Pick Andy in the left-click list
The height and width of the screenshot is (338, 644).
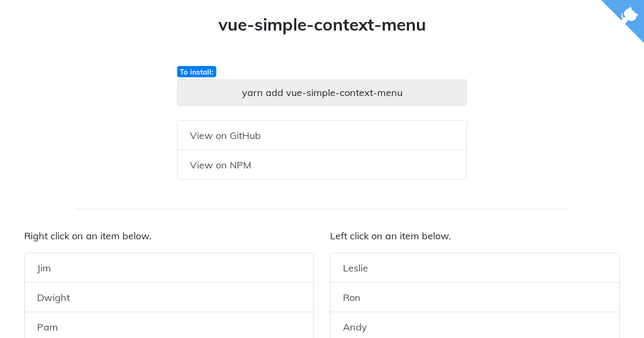click(x=355, y=327)
